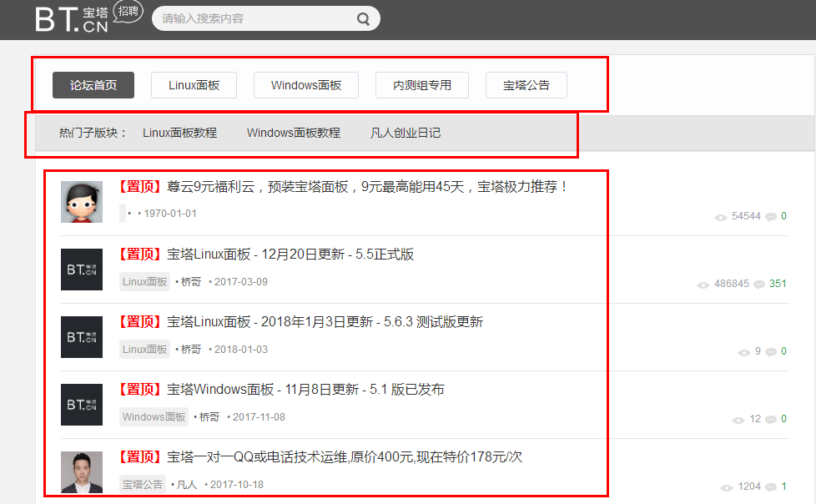Click BT.CN avatar of 5.5正式版 post

82,270
